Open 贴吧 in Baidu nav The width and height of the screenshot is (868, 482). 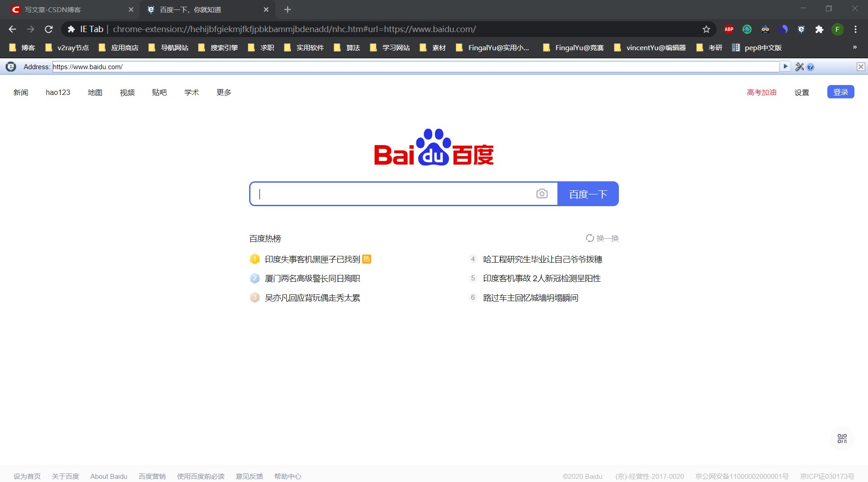click(x=159, y=92)
